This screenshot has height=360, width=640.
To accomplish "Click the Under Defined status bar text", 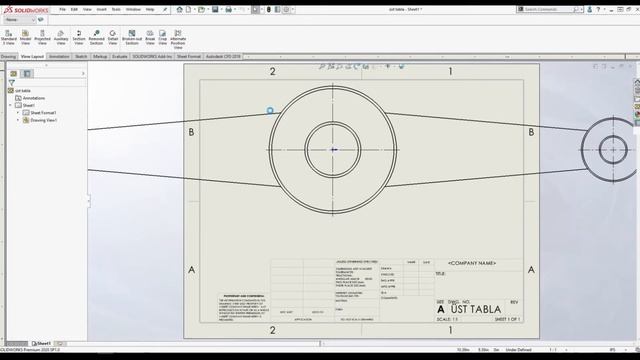I will [518, 350].
